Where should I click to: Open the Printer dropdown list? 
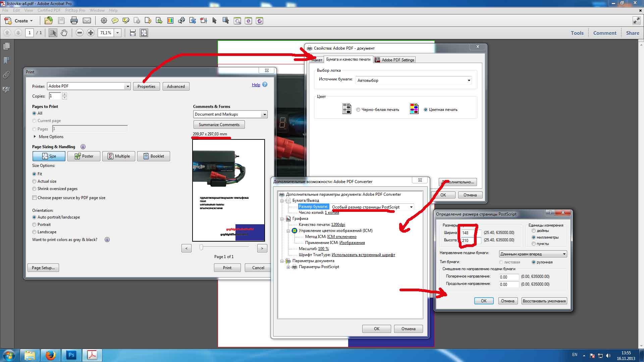click(x=127, y=86)
